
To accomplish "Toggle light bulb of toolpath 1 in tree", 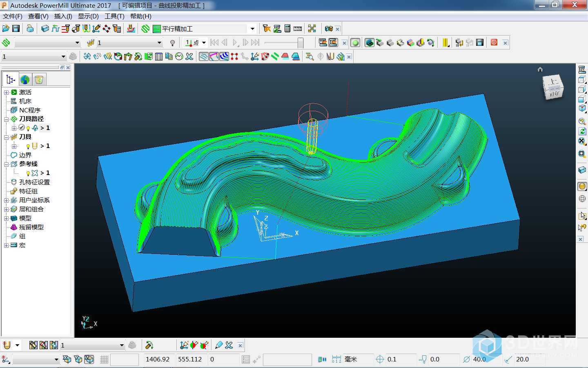I will pyautogui.click(x=28, y=128).
